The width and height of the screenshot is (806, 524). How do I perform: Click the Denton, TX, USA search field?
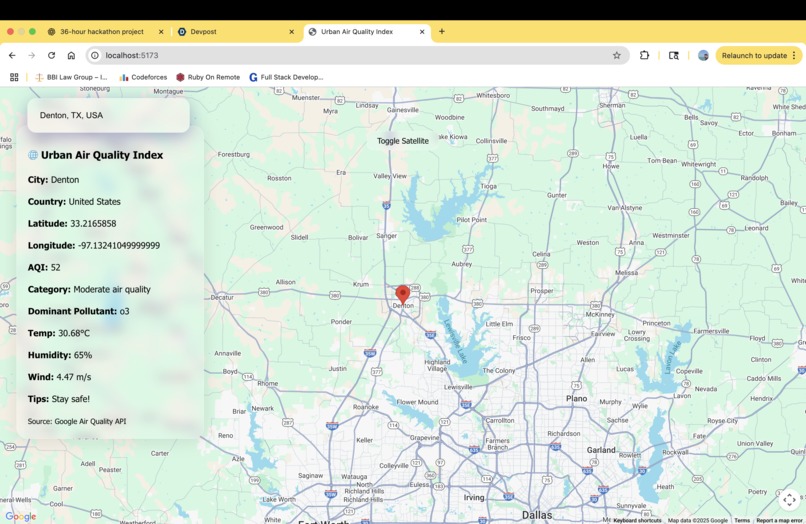[108, 115]
